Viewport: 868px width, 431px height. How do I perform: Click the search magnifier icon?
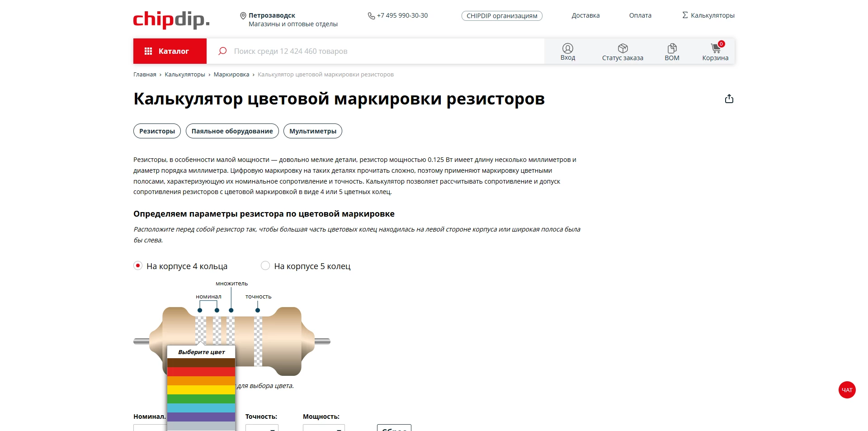point(222,51)
